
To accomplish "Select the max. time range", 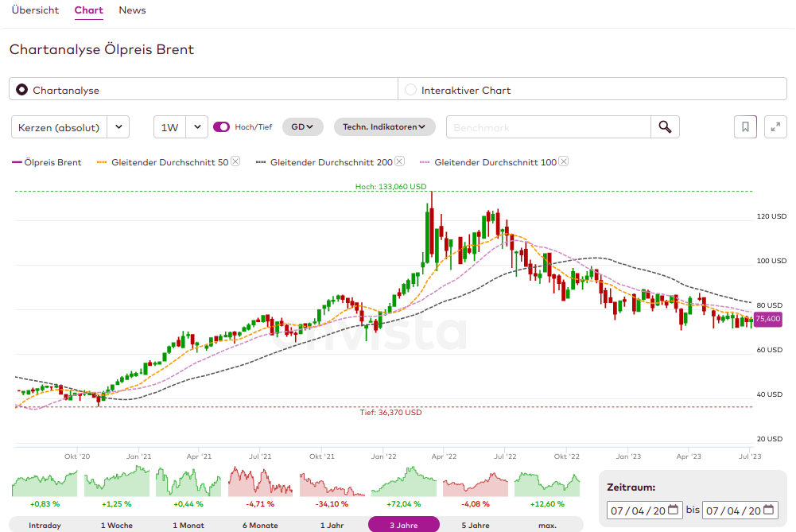I will coord(547,525).
